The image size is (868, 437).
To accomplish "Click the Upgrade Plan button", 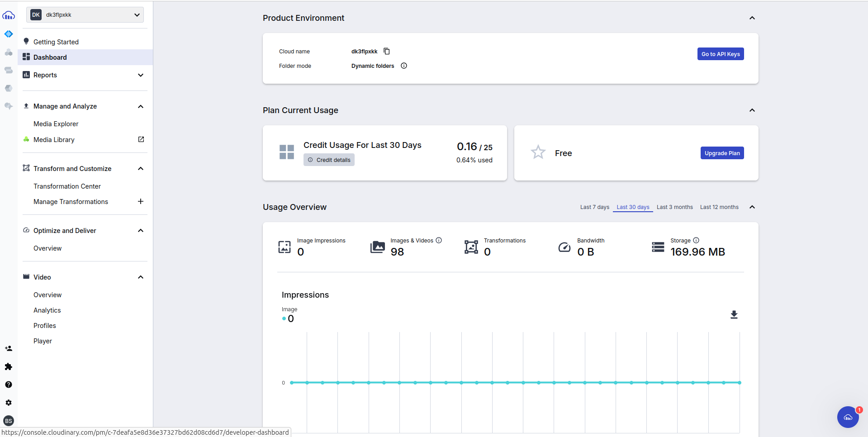I will tap(722, 153).
